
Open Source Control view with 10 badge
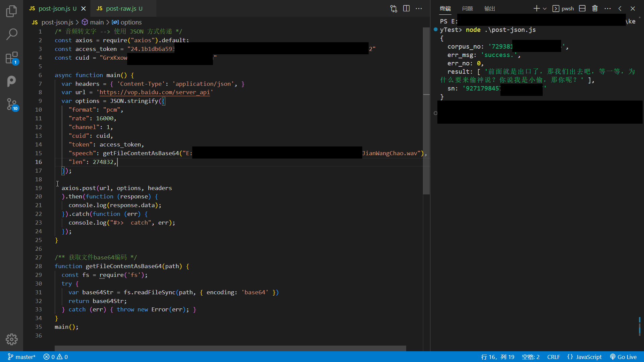tap(11, 104)
